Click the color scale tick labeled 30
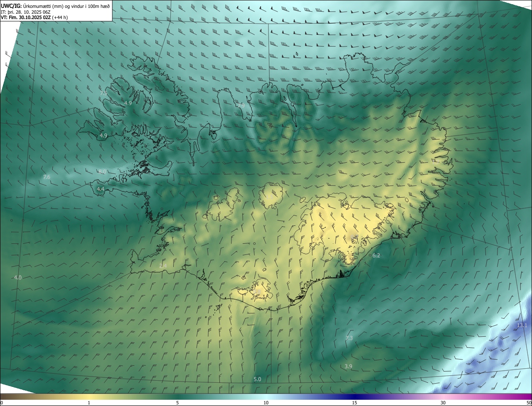Image resolution: width=532 pixels, height=406 pixels. tap(443, 403)
